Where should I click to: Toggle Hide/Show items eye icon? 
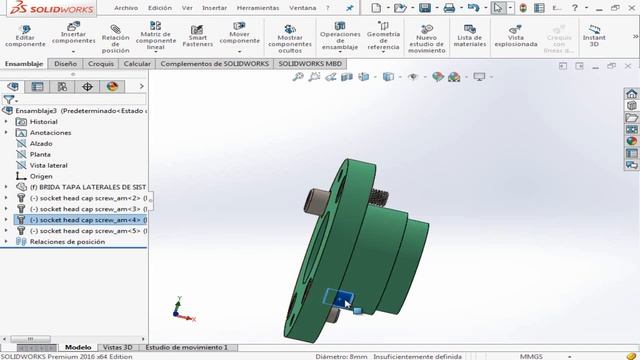tap(413, 77)
